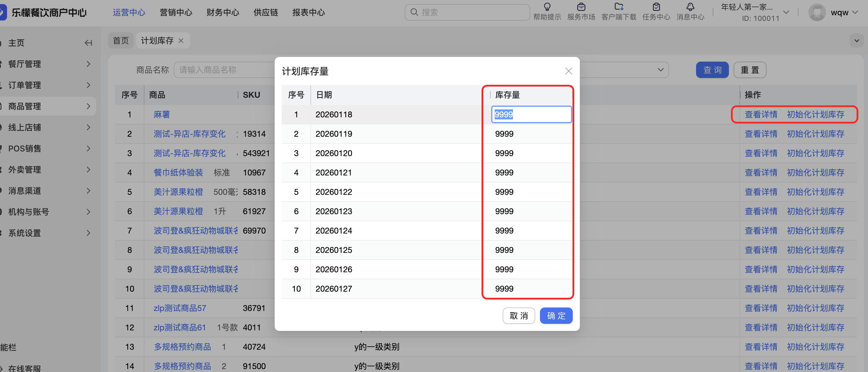The image size is (868, 372).
Task: Collapse the sidebar with the arrow icon
Action: point(88,43)
